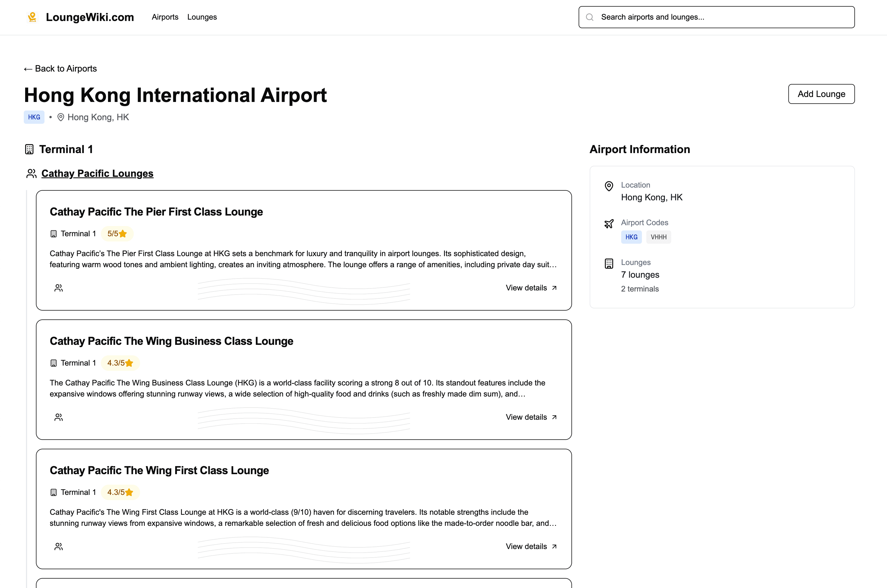Click The Pier First Class Lounge description text

click(x=303, y=259)
